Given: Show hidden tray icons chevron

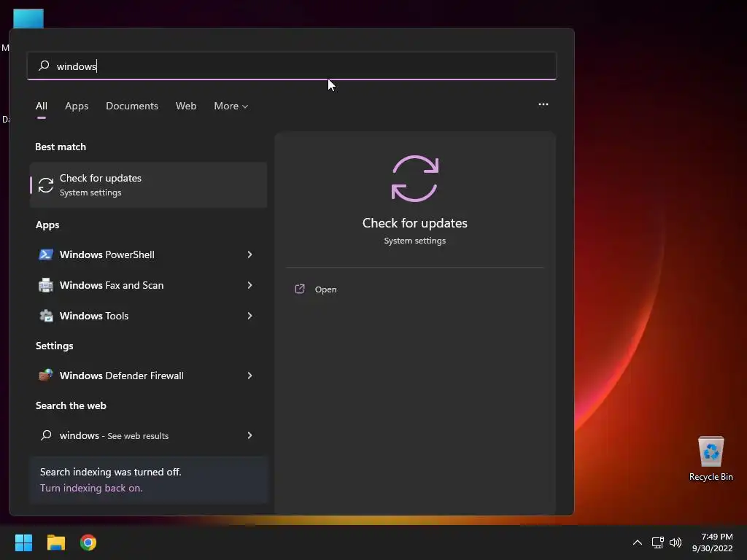Looking at the screenshot, I should (638, 542).
